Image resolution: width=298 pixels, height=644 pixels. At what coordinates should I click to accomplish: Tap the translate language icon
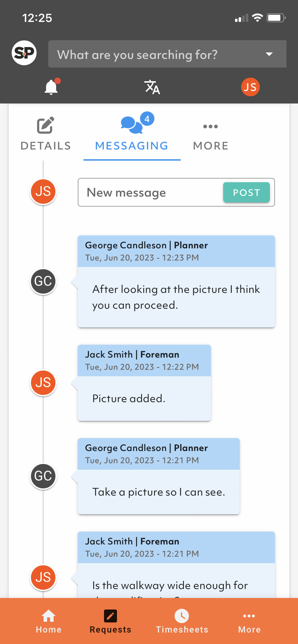[152, 87]
